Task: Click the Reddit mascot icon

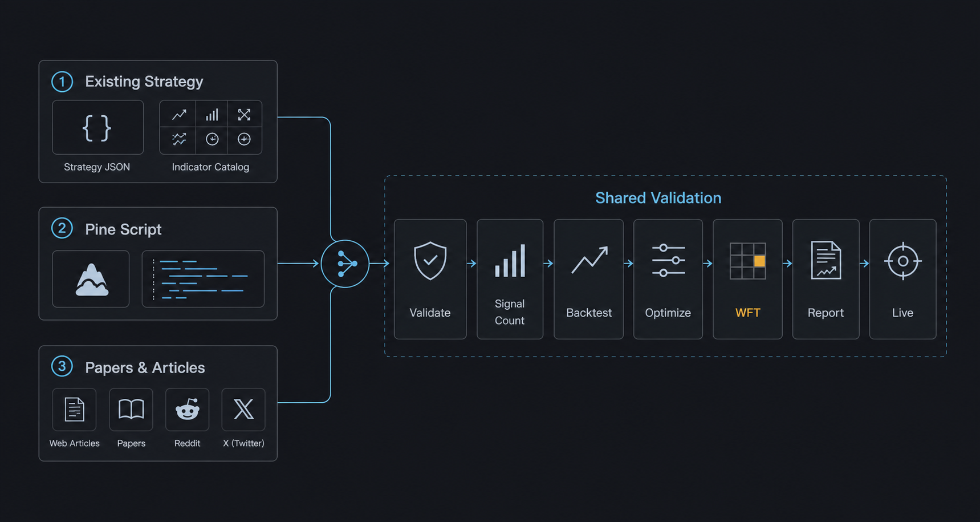Action: (x=187, y=410)
